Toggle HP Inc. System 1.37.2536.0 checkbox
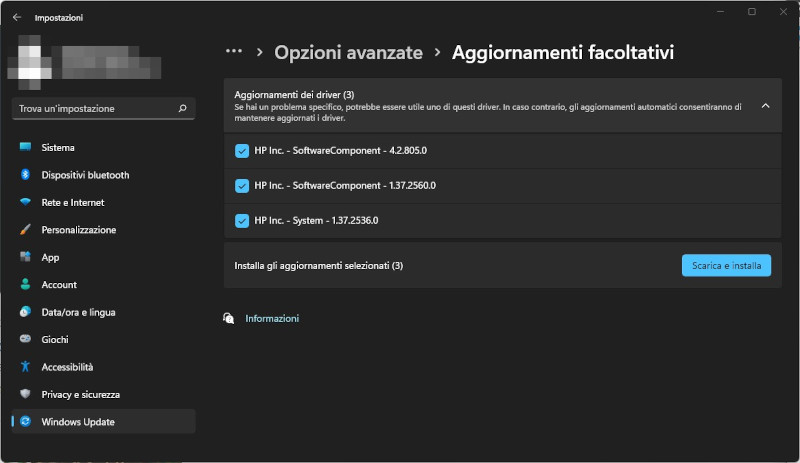Screen dimensions: 800x463 pos(241,221)
